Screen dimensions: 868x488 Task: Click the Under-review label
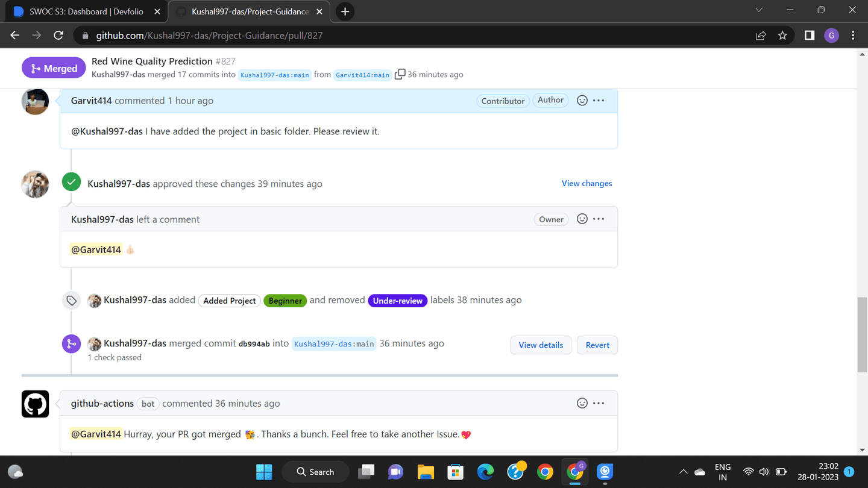coord(398,301)
